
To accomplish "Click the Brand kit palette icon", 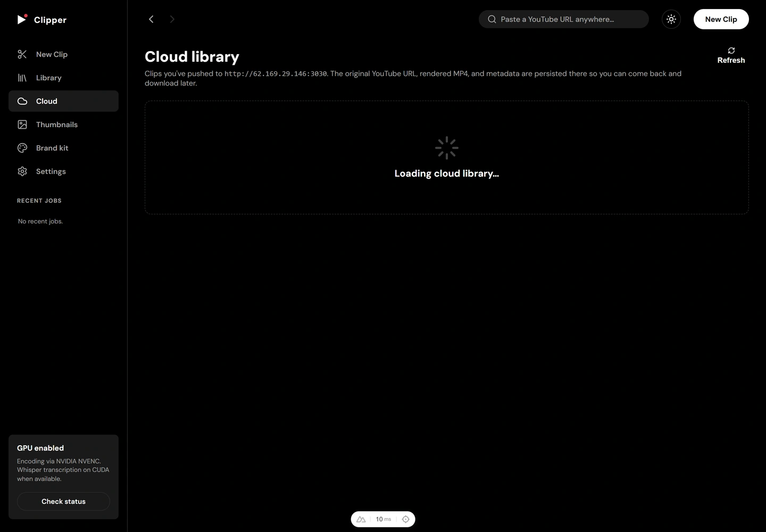I will 22,148.
